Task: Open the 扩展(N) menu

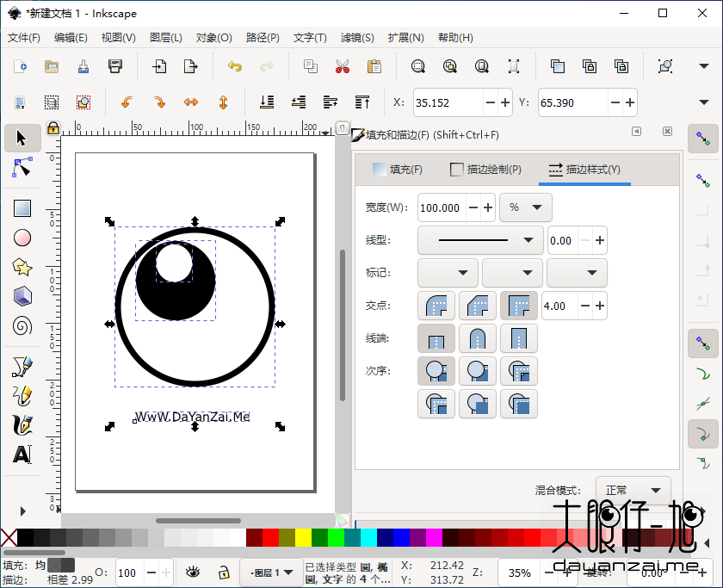Action: 405,38
